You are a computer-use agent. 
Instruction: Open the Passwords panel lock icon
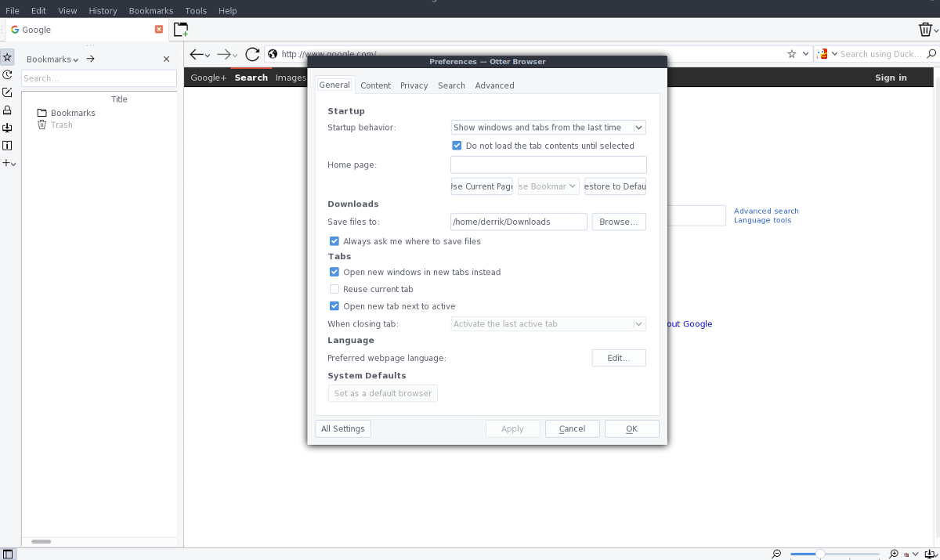pyautogui.click(x=8, y=110)
